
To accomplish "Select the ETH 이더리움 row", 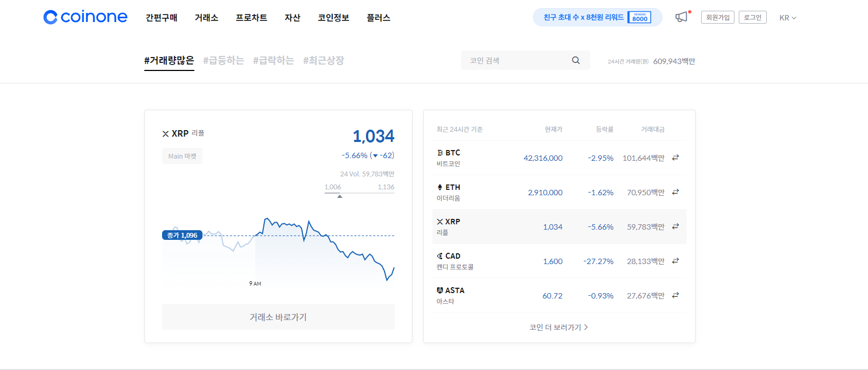I will click(x=559, y=193).
